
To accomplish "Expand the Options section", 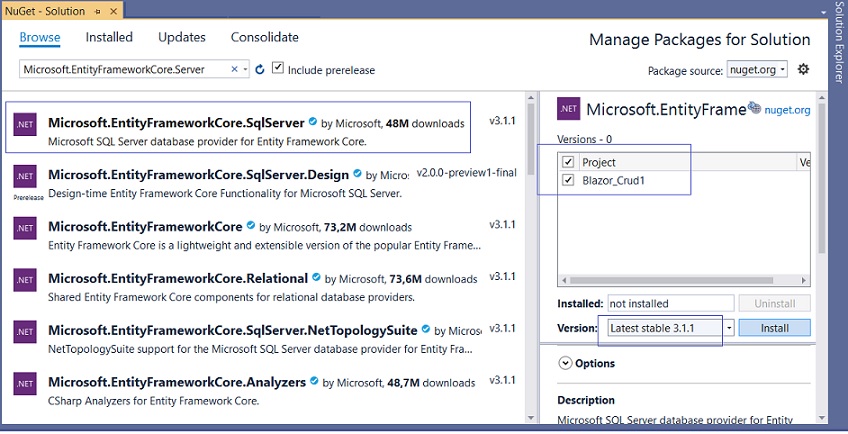I will (x=565, y=363).
